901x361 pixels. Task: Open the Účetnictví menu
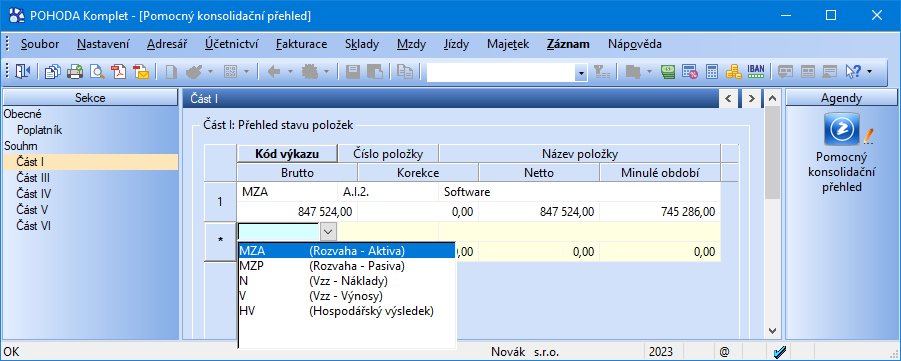(232, 44)
